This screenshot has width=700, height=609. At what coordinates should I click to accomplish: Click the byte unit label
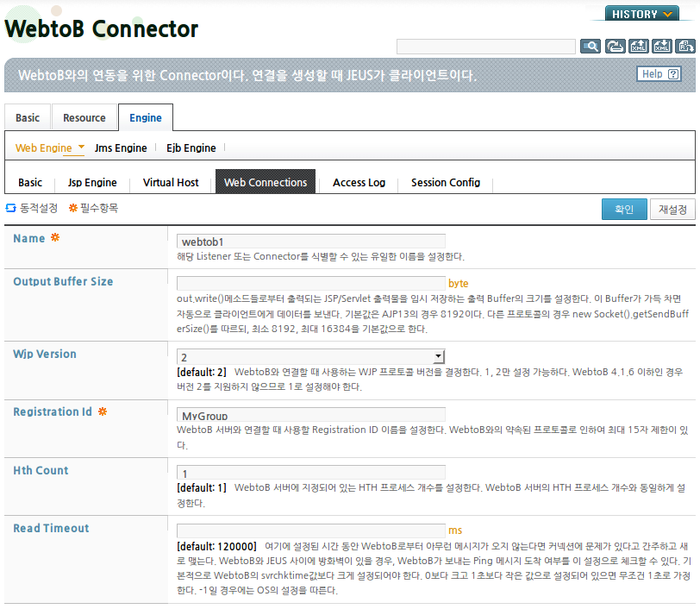458,283
